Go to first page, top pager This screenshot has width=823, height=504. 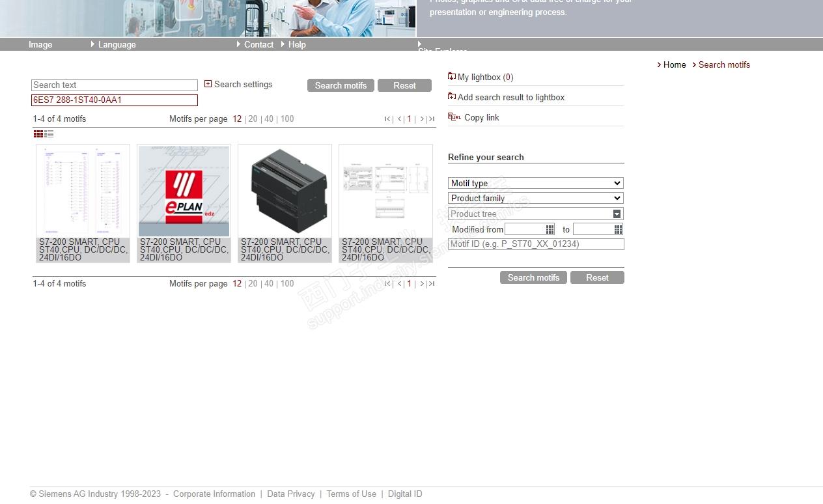[x=387, y=119]
